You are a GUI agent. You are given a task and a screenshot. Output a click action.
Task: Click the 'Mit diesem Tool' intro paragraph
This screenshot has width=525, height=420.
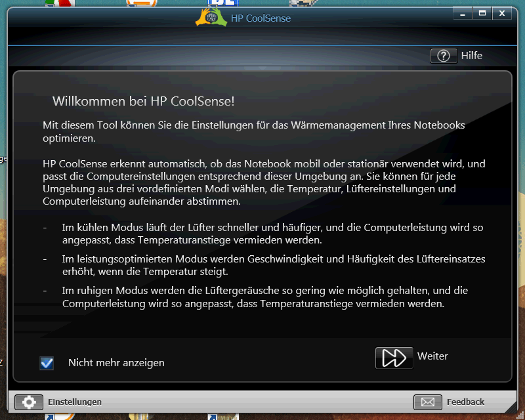pyautogui.click(x=253, y=132)
